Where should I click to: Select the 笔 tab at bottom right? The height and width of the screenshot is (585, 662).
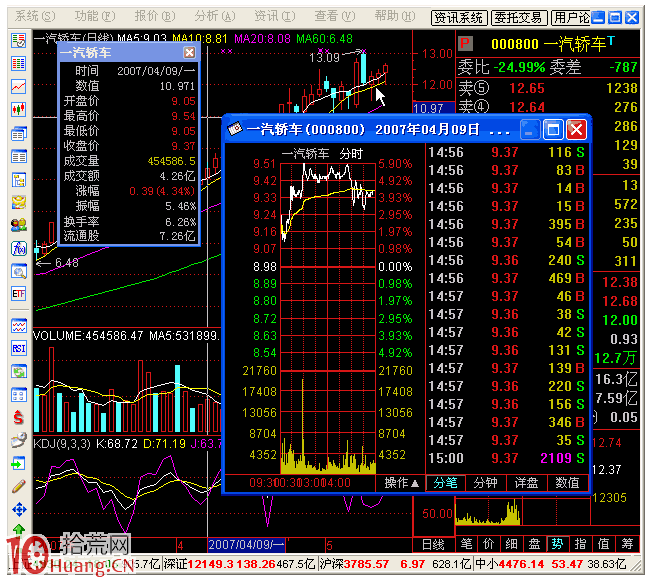pos(466,544)
